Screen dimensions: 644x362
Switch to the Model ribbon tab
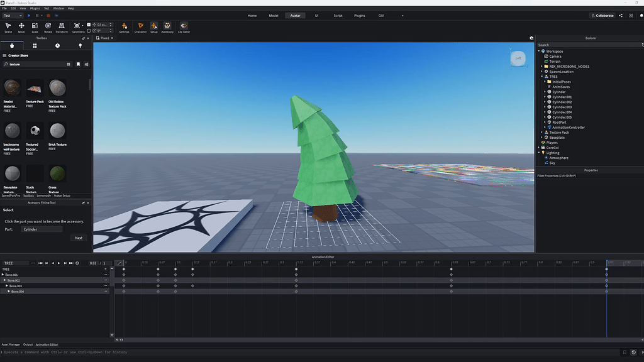[274, 16]
